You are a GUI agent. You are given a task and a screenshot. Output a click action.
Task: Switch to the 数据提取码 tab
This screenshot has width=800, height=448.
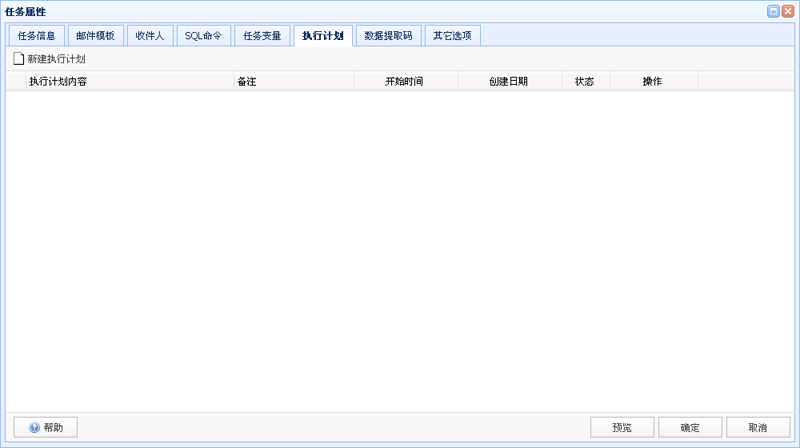[x=388, y=36]
